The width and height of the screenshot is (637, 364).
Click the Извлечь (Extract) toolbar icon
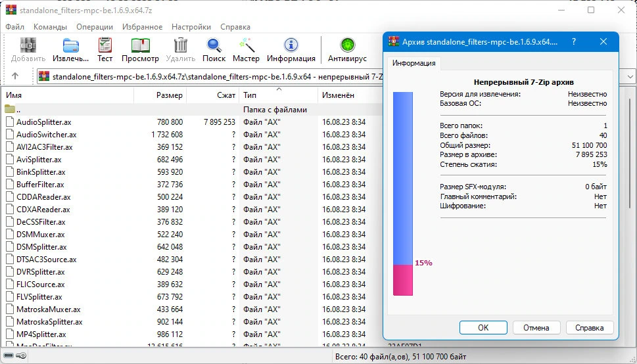point(71,50)
